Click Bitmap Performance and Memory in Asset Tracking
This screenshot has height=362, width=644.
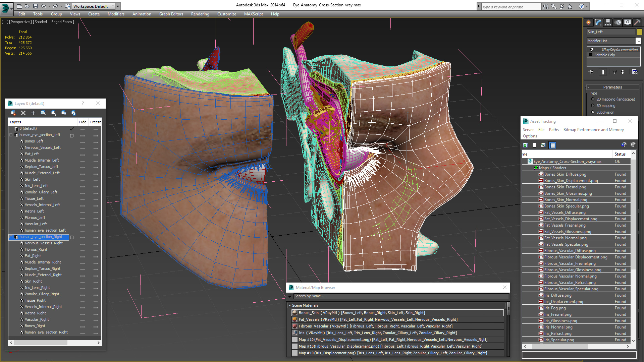click(x=593, y=130)
